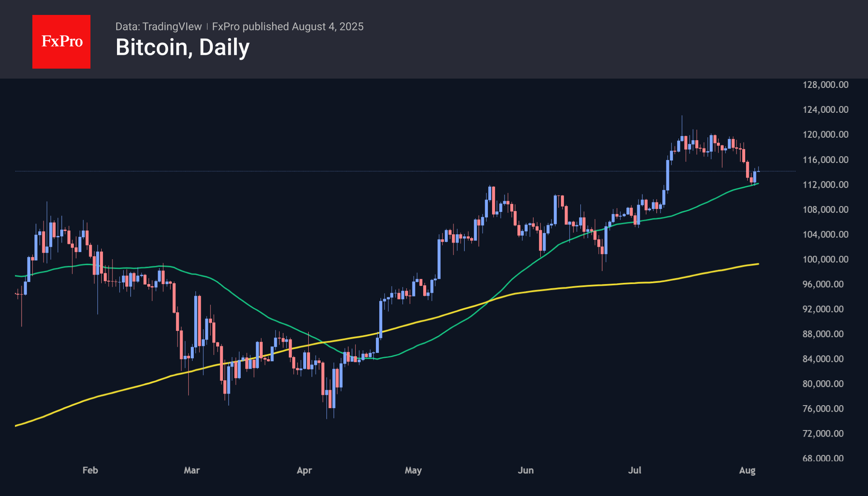The width and height of the screenshot is (868, 496).
Task: Click the 68,000.00 price axis label
Action: [823, 458]
